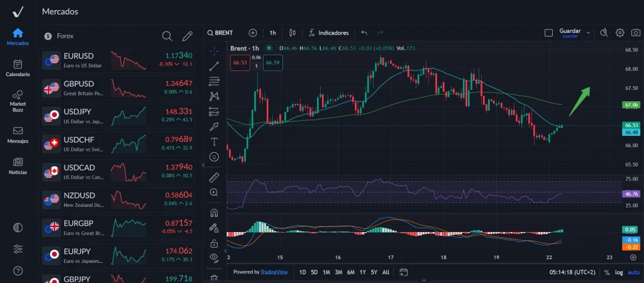This screenshot has width=644, height=283.
Task: Take a chart snapshot with camera icon
Action: 634,33
